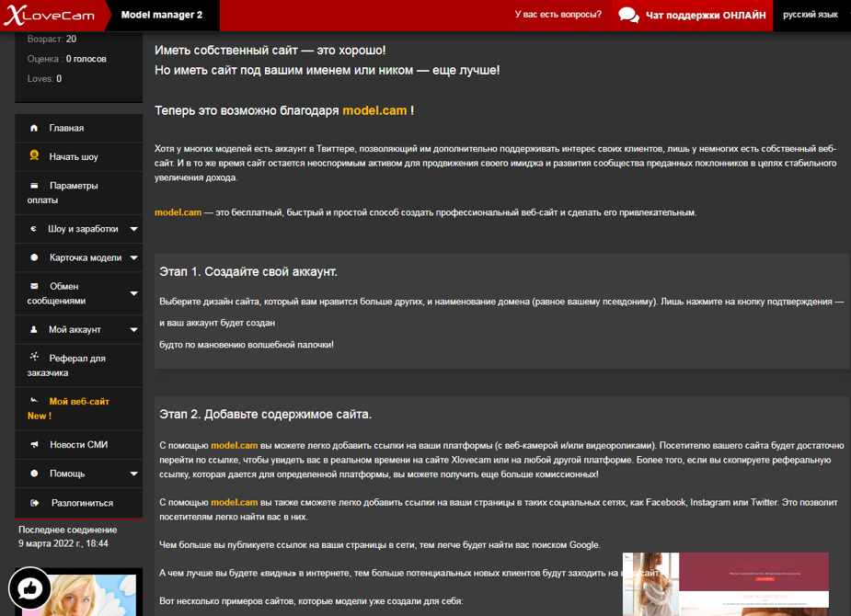Open the Новости СМИ menu item

pyautogui.click(x=79, y=445)
